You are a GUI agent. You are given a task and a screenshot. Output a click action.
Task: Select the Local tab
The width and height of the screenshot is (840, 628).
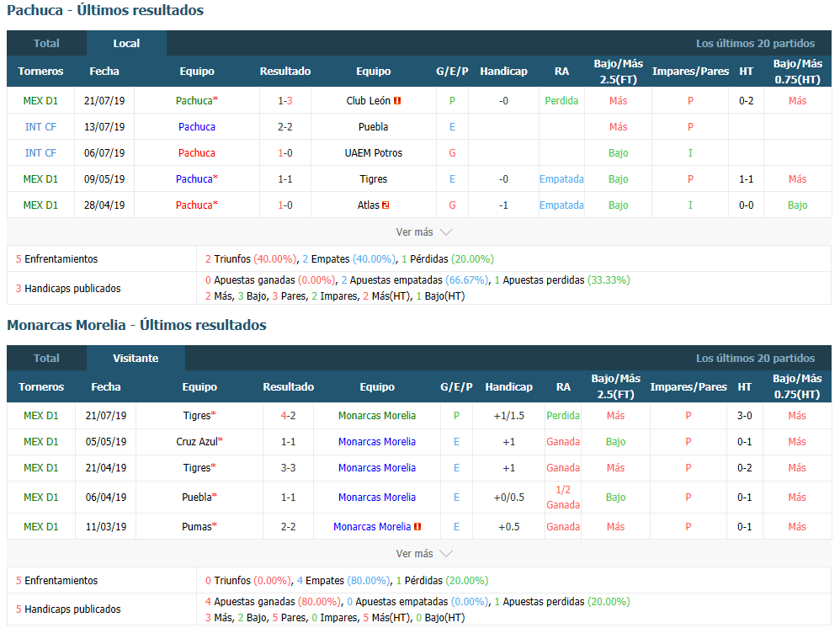[x=126, y=44]
